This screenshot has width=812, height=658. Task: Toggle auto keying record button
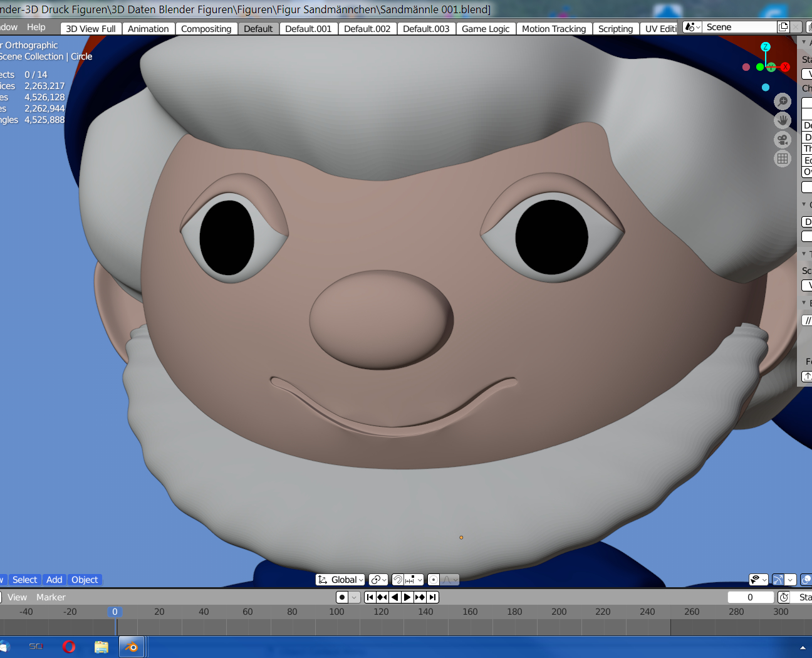[x=342, y=597]
